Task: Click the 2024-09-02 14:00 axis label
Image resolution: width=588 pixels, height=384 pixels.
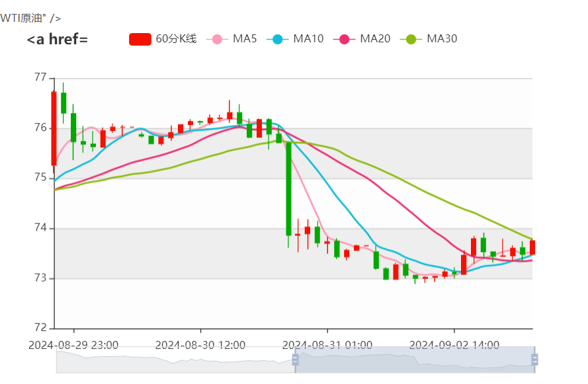Action: (x=454, y=345)
